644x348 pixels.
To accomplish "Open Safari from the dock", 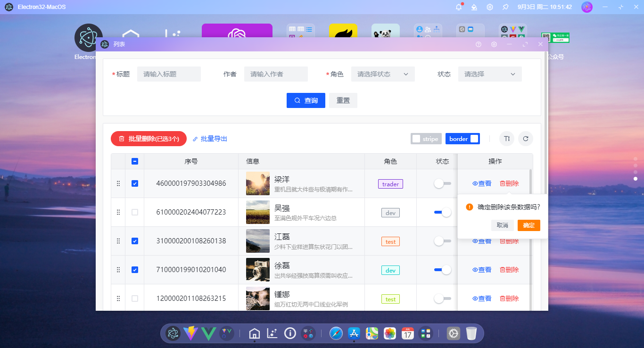I will 335,333.
